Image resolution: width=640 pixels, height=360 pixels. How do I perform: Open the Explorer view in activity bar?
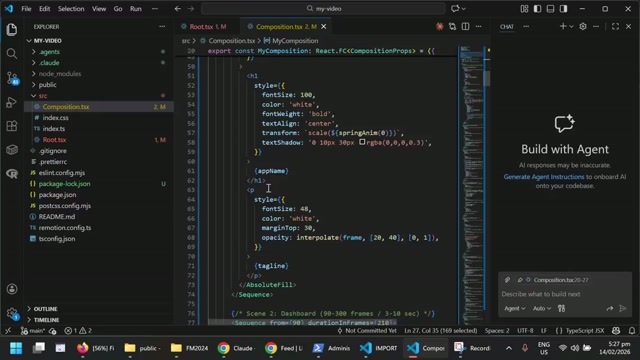click(x=12, y=29)
